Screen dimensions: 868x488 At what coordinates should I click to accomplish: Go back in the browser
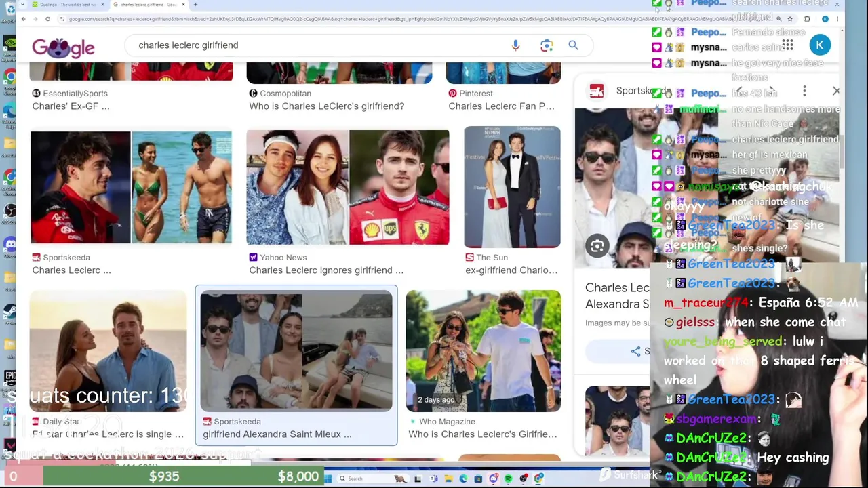click(23, 19)
